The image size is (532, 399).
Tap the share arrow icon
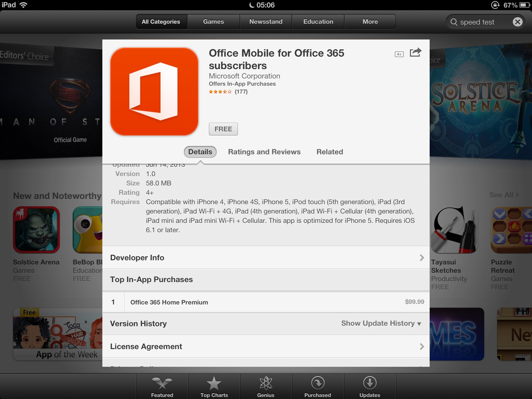click(416, 52)
